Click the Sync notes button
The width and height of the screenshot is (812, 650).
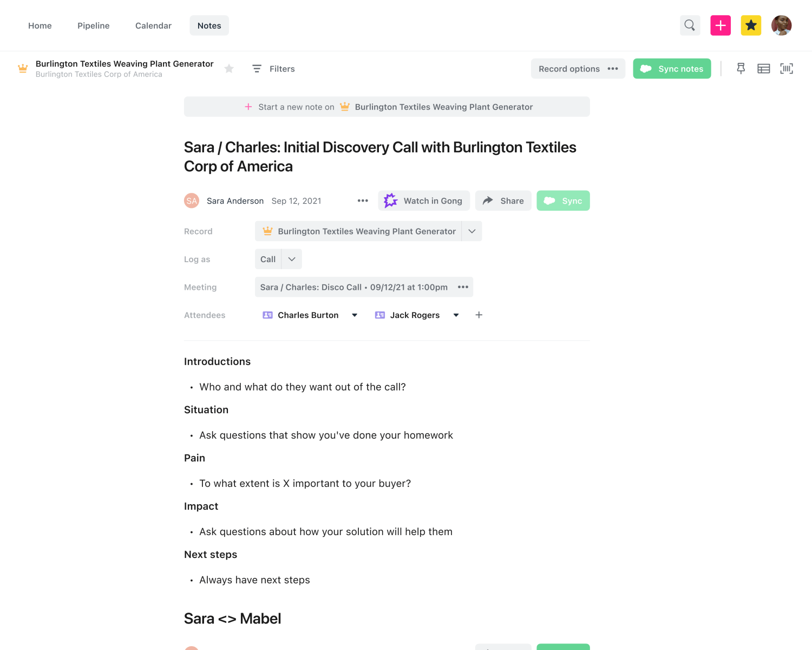672,69
